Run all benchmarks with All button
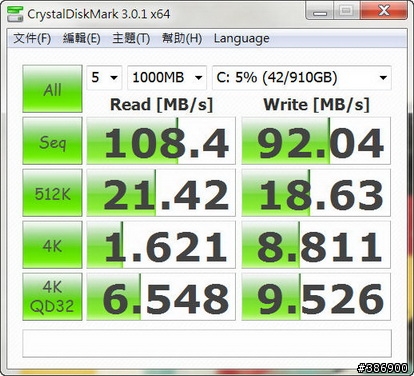This screenshot has width=414, height=376. click(x=52, y=89)
